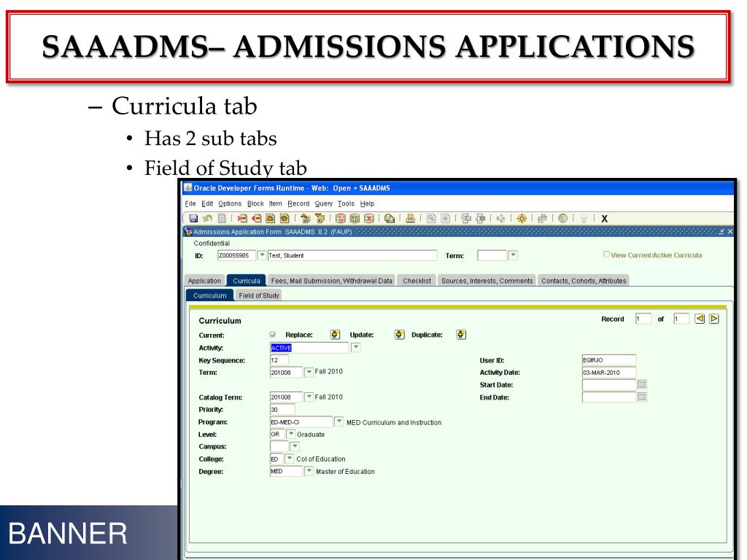Open the College dropdown arrow
This screenshot has height=560, width=747.
point(289,459)
